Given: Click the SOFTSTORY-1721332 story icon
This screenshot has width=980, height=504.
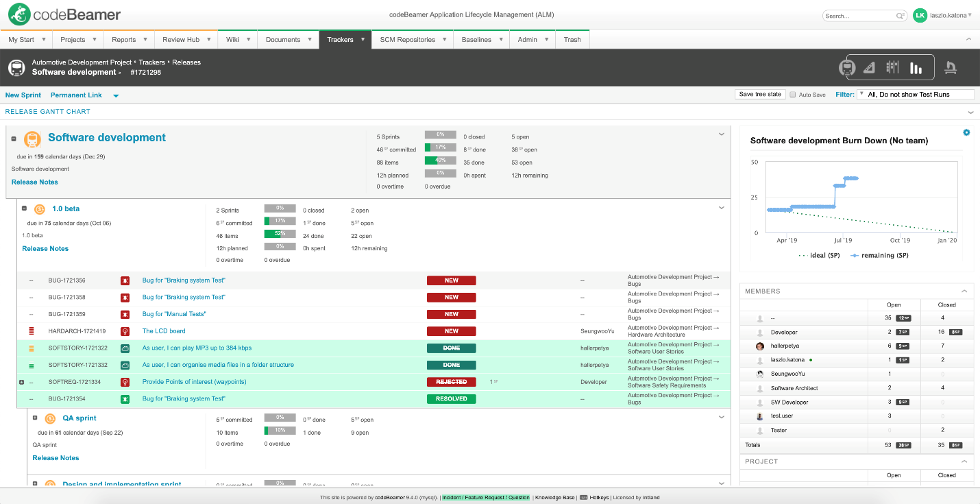Looking at the screenshot, I should [x=125, y=365].
